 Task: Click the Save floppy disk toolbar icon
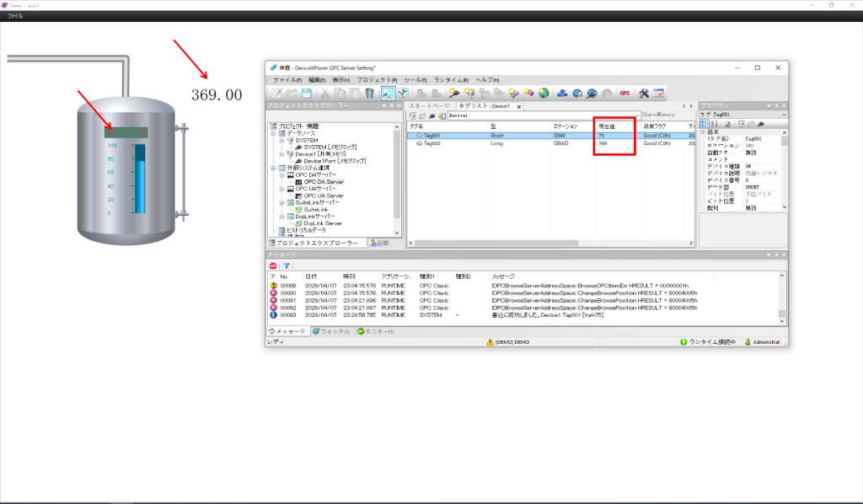pos(307,94)
